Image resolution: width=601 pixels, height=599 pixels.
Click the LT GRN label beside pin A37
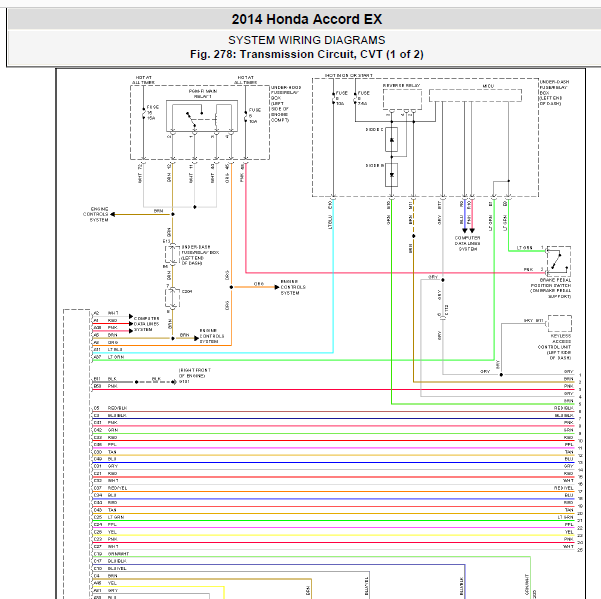(116, 357)
